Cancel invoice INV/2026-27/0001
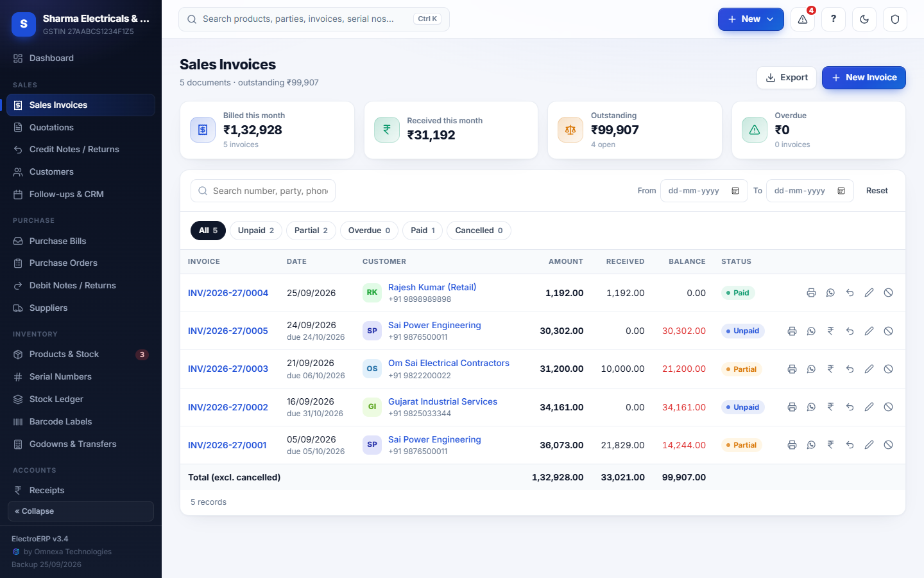924x578 pixels. point(888,445)
